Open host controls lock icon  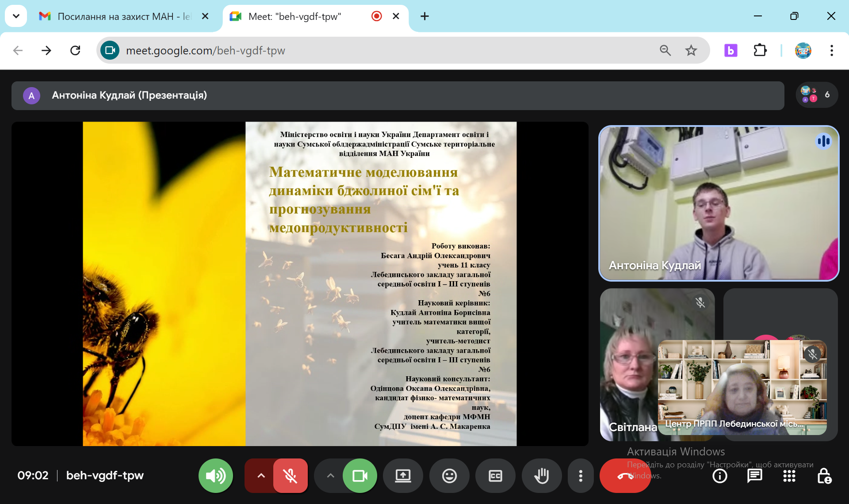[823, 476]
